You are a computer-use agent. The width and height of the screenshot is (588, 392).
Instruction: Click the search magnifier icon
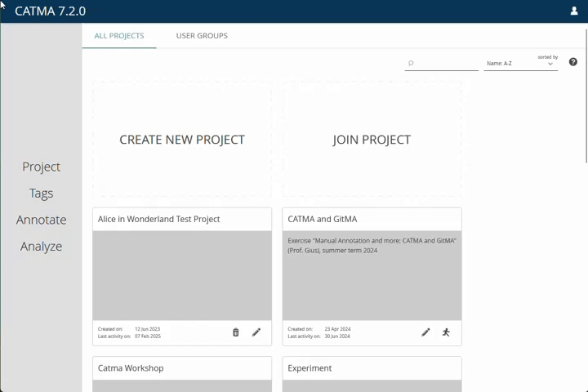point(411,64)
